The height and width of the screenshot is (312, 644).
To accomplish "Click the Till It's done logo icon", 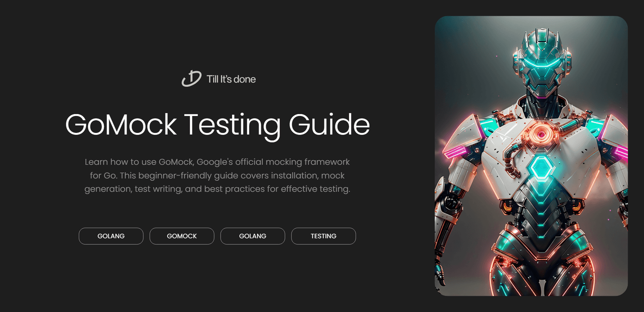I will tap(191, 79).
